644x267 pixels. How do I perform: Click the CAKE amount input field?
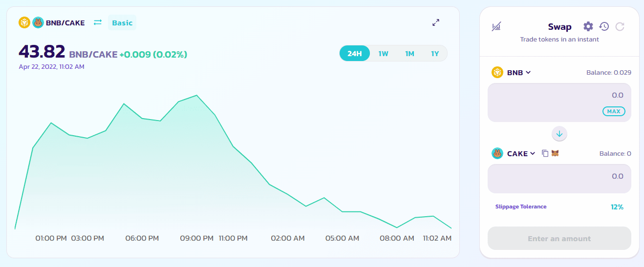pos(559,179)
